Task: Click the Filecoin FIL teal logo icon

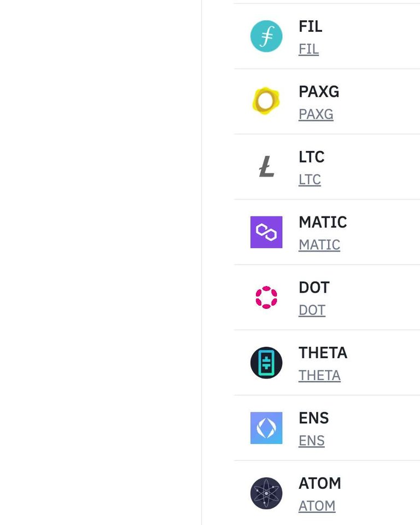Action: coord(266,36)
